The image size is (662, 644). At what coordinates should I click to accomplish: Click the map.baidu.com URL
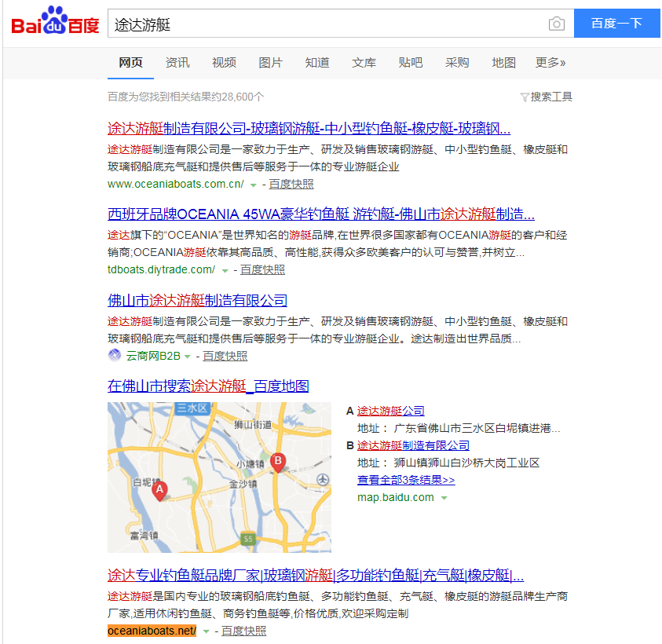(x=396, y=497)
